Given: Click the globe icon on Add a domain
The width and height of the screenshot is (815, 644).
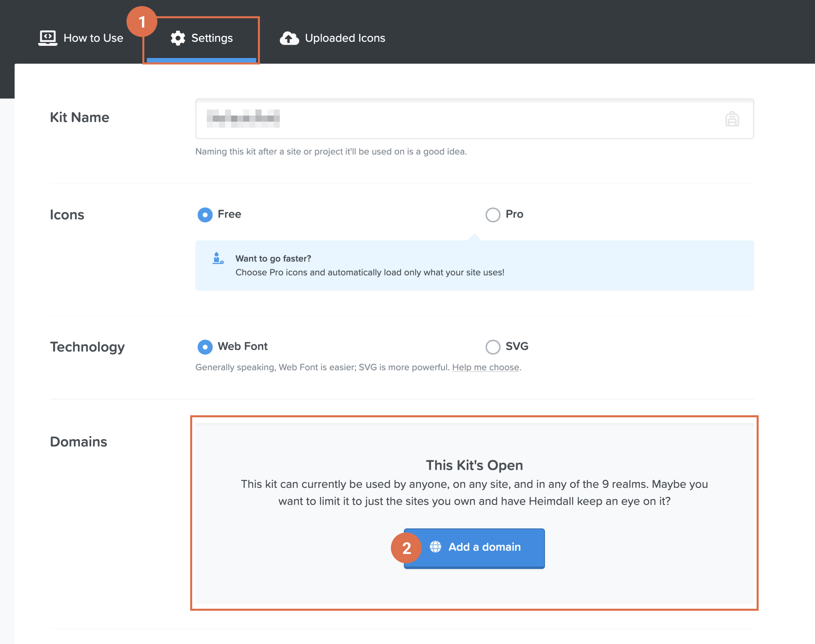Looking at the screenshot, I should tap(435, 547).
